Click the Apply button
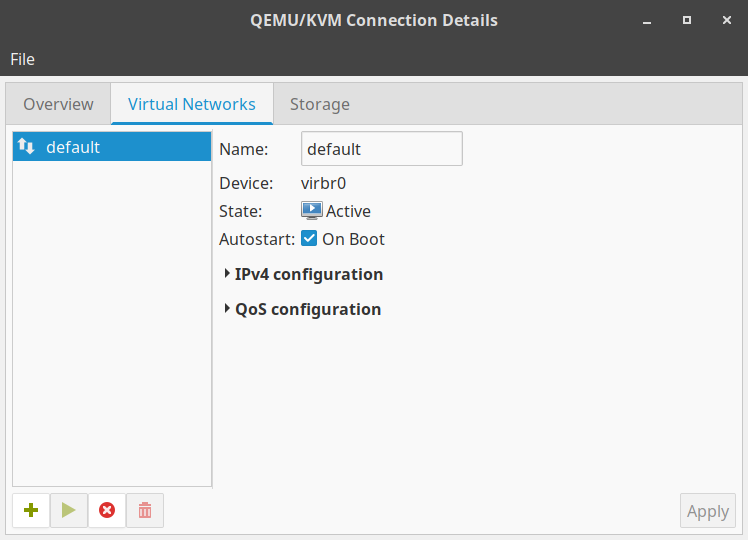The image size is (748, 540). pos(707,511)
